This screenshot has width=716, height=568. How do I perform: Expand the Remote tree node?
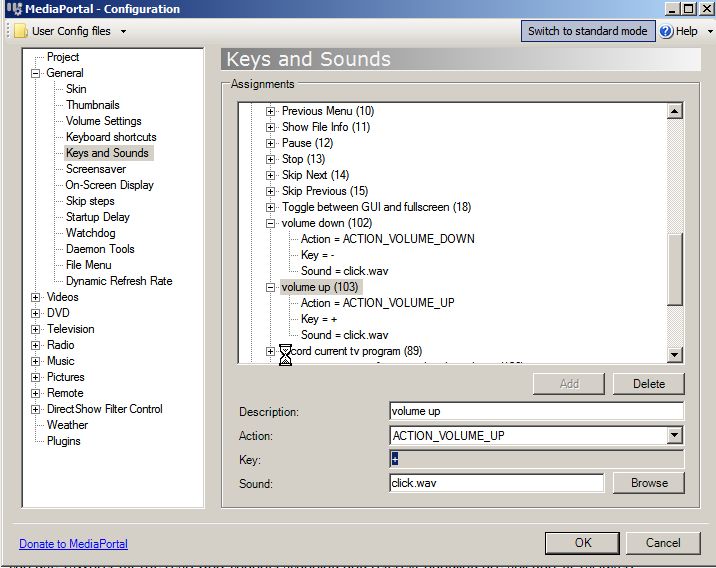tap(35, 393)
